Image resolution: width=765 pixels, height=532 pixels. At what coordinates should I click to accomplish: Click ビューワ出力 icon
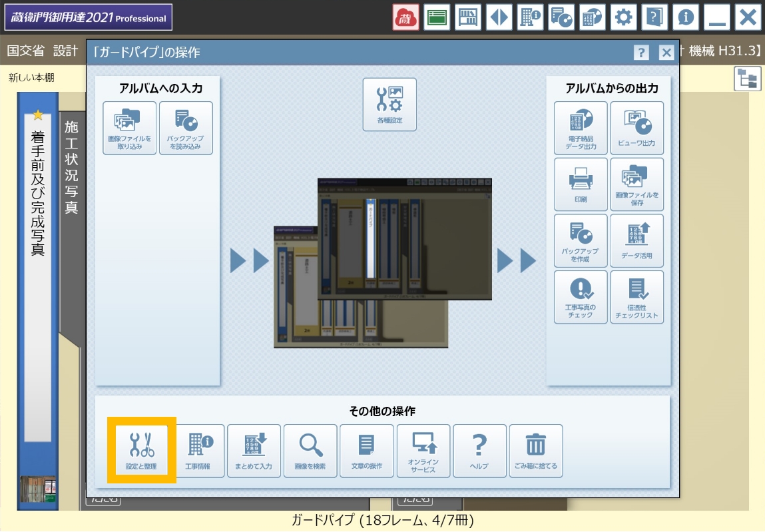tap(637, 128)
